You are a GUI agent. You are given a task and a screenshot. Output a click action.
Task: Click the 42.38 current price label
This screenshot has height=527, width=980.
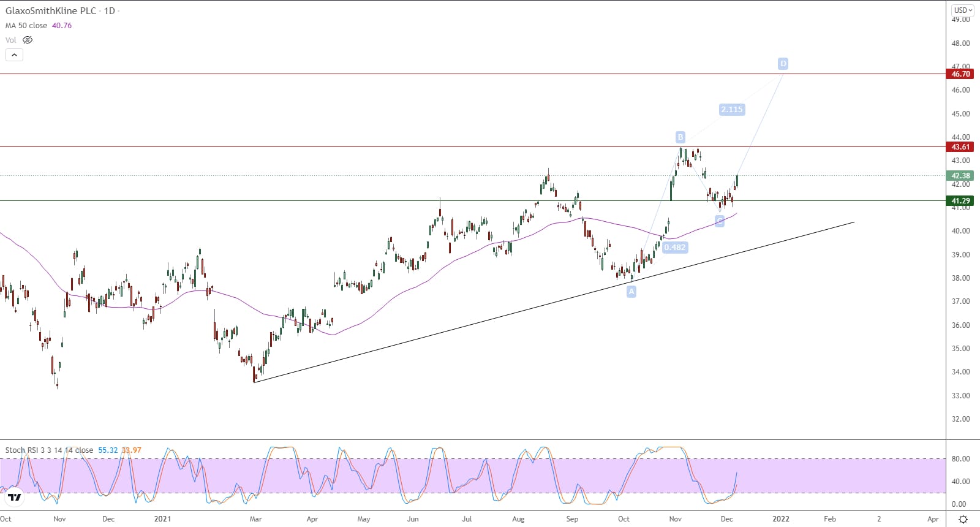(960, 176)
